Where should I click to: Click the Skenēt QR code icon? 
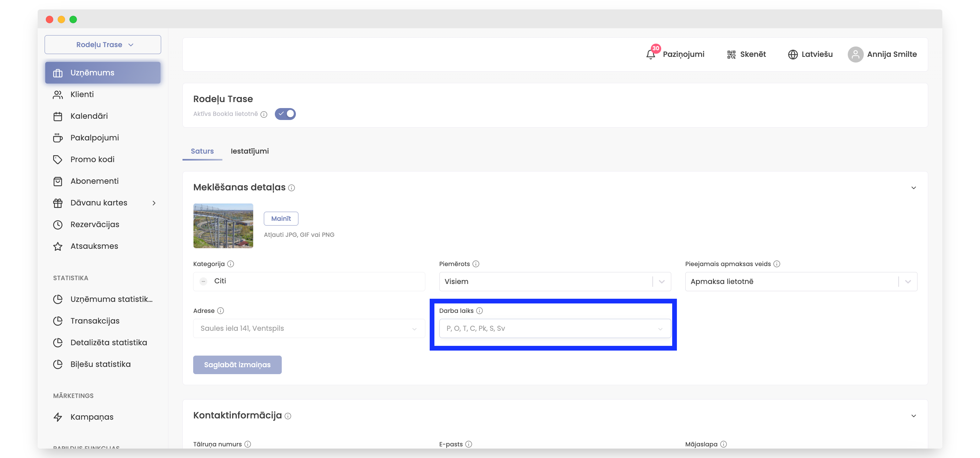(x=731, y=54)
